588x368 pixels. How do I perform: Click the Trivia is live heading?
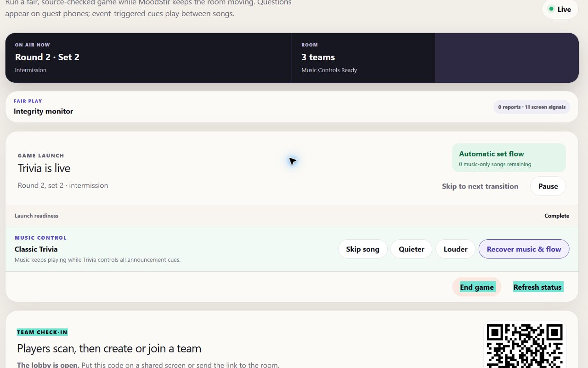pos(44,168)
